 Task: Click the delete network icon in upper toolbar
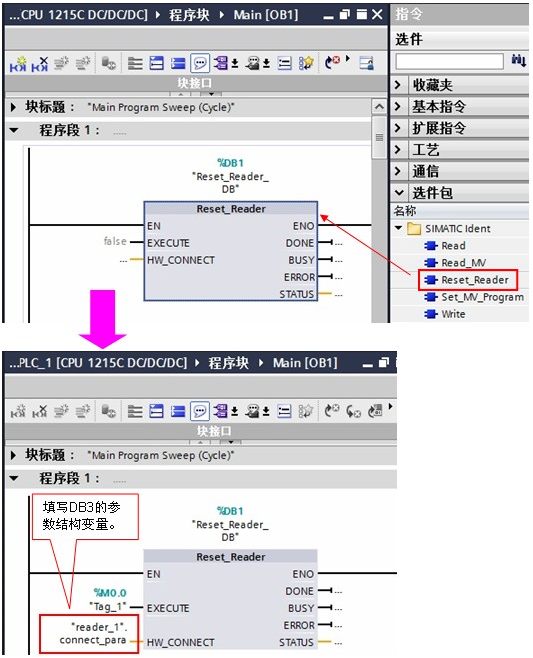point(40,63)
